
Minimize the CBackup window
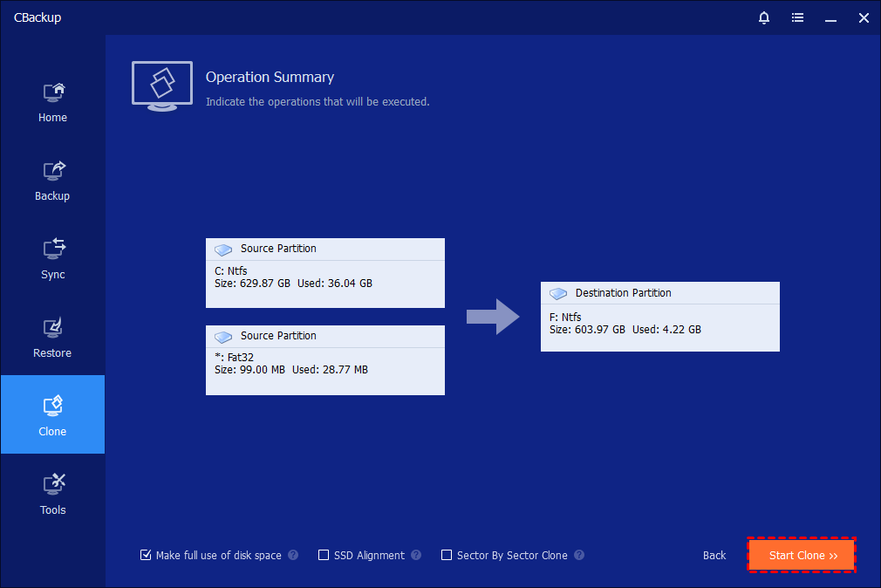830,17
